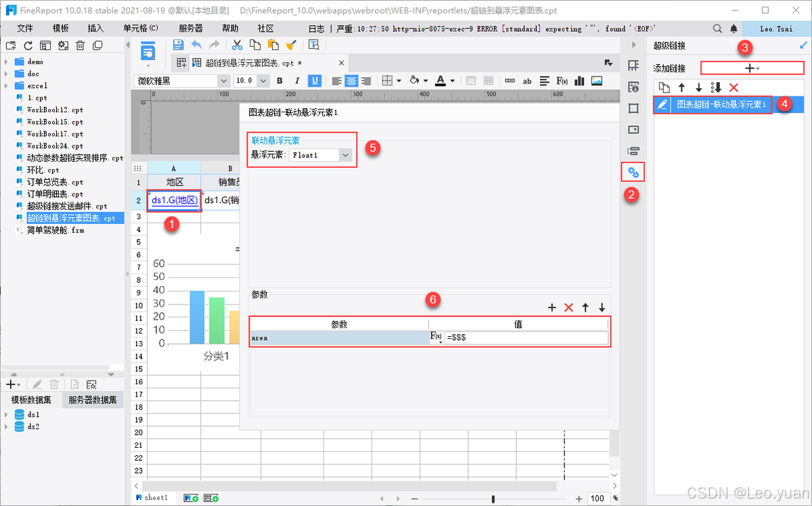This screenshot has width=812, height=506.
Task: Expand the demo folder
Action: pyautogui.click(x=6, y=62)
